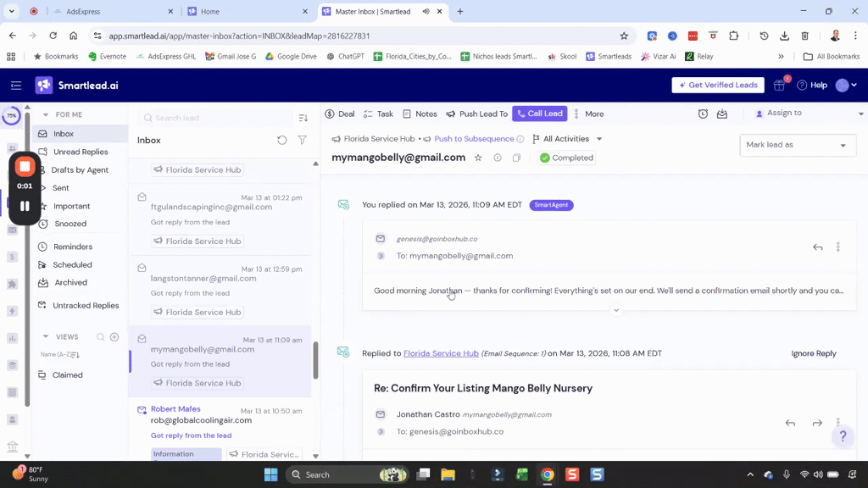Star mymangobelly@gmail.com as favorite
This screenshot has height=488, width=868.
point(480,158)
